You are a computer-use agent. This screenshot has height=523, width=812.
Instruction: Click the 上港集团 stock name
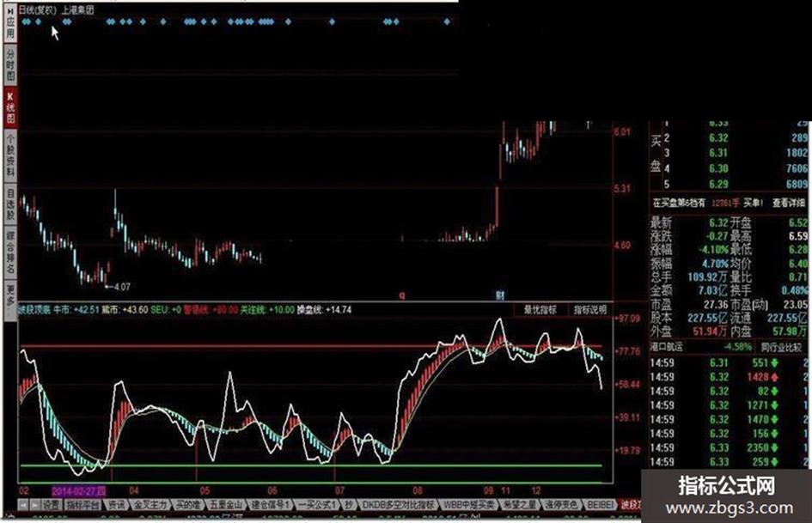pos(77,9)
